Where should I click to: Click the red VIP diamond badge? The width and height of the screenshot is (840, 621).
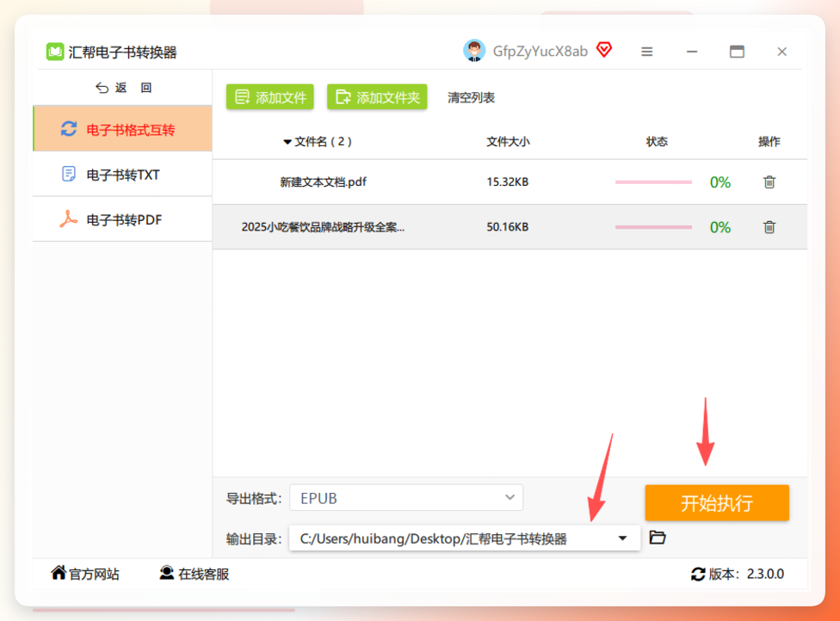[x=604, y=50]
